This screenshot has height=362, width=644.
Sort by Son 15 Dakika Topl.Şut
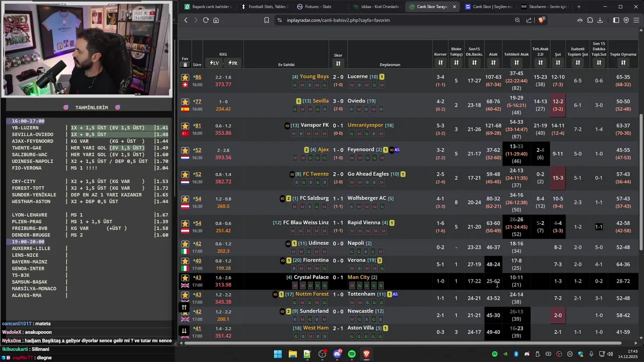coord(599,62)
